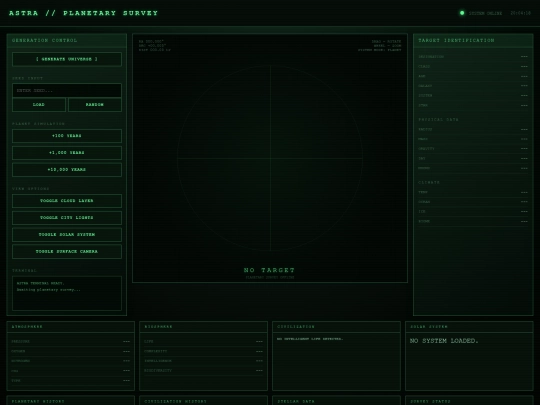Click the Oxygen row in Atmosphere
540x405 pixels.
pyautogui.click(x=71, y=351)
